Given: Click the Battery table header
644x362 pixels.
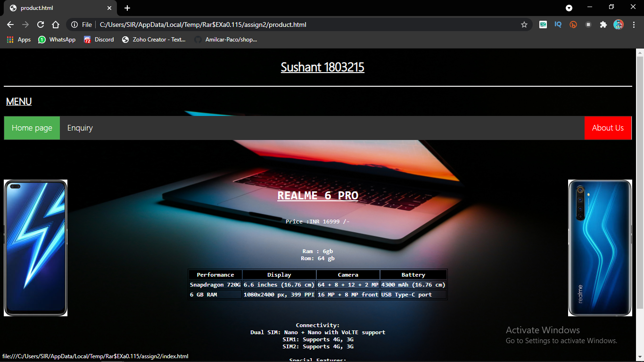Looking at the screenshot, I should click(x=413, y=275).
